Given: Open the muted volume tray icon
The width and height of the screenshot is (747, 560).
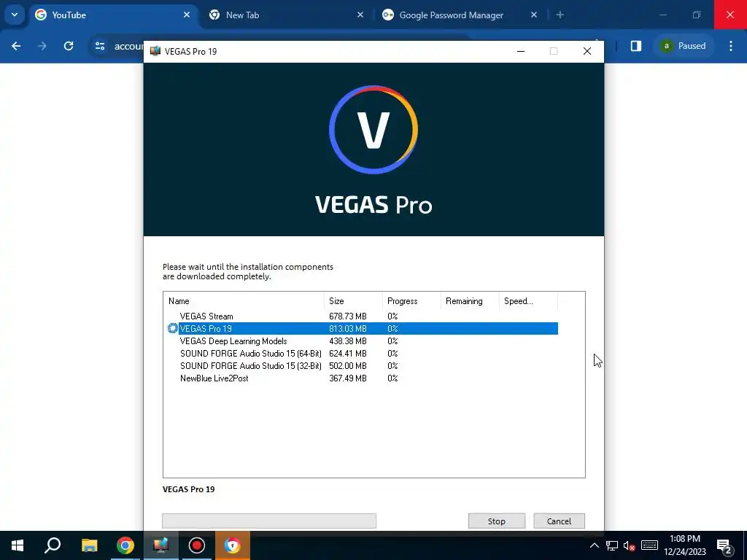Looking at the screenshot, I should coord(630,545).
